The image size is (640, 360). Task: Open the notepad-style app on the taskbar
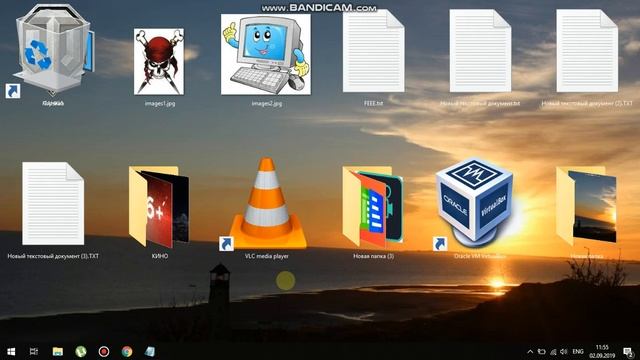(150, 351)
